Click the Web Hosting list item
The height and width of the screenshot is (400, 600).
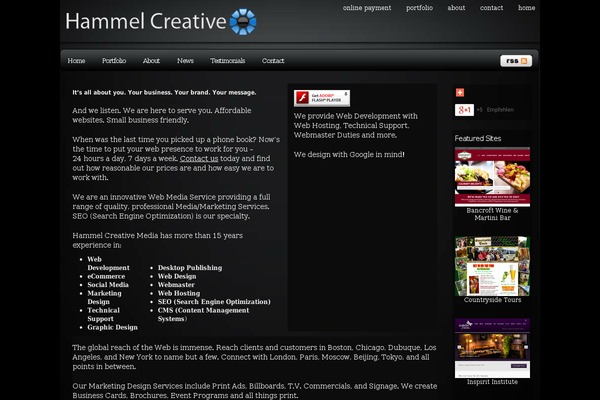point(179,293)
